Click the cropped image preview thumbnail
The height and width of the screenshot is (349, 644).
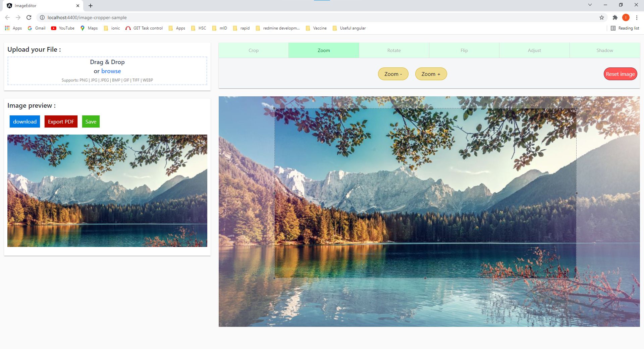click(107, 191)
